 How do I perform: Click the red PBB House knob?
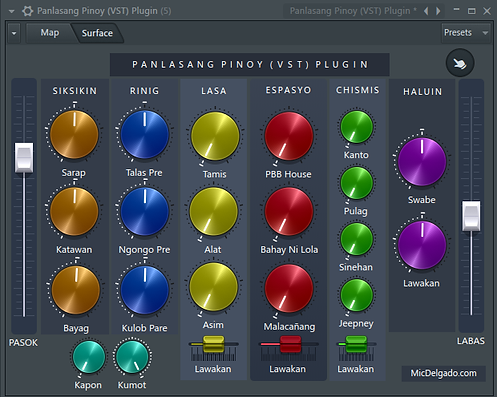tap(289, 136)
